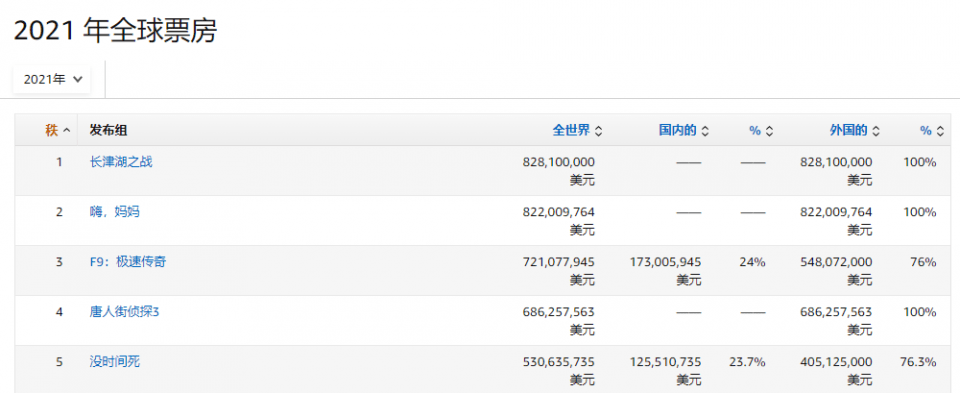Viewport: 960px width, 393px height.
Task: Open the 长津湖之战 movie link
Action: tap(121, 162)
